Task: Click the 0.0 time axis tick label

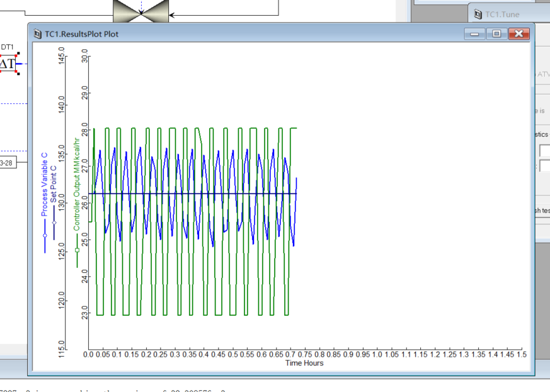Action: [x=88, y=354]
